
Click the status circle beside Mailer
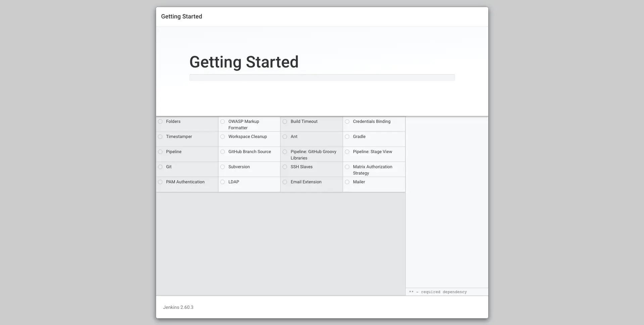(347, 182)
